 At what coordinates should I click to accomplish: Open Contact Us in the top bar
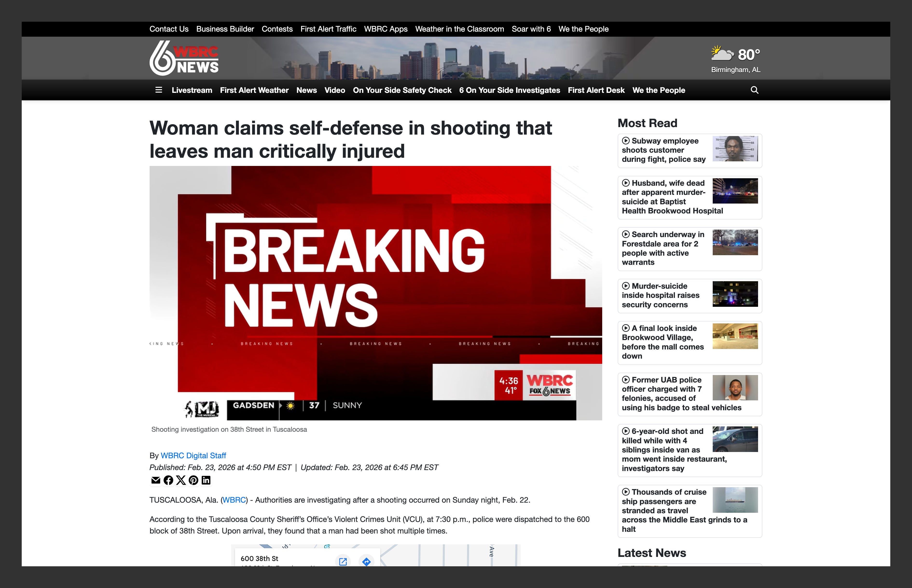pyautogui.click(x=169, y=29)
